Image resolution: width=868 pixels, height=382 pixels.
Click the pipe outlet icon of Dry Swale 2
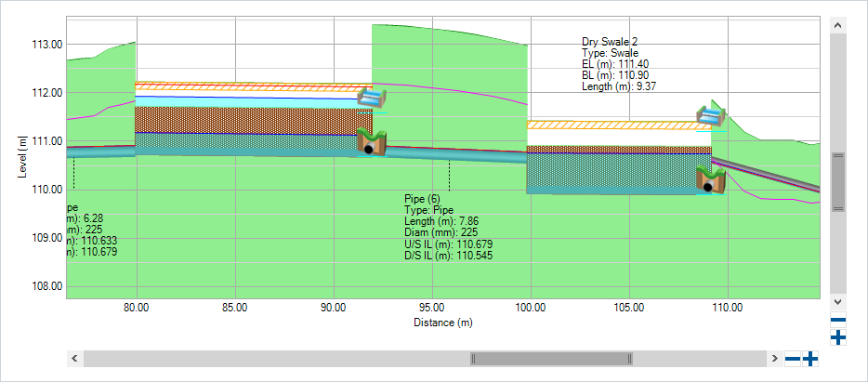711,181
